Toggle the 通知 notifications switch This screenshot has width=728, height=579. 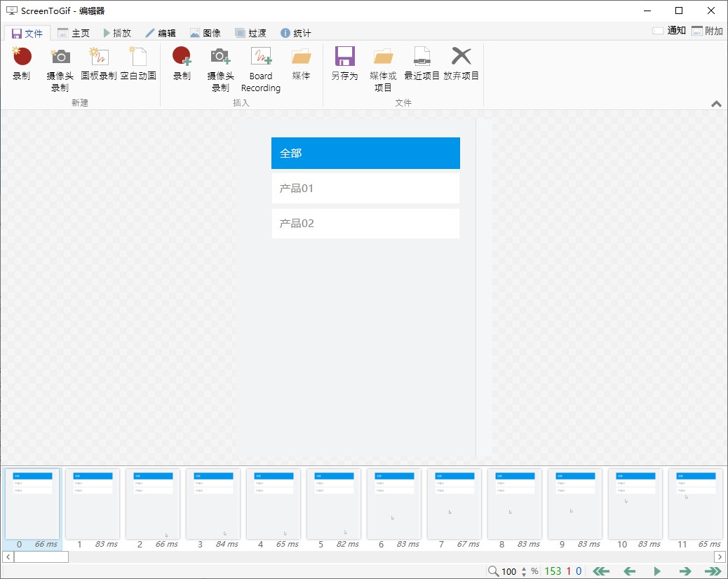pos(657,31)
